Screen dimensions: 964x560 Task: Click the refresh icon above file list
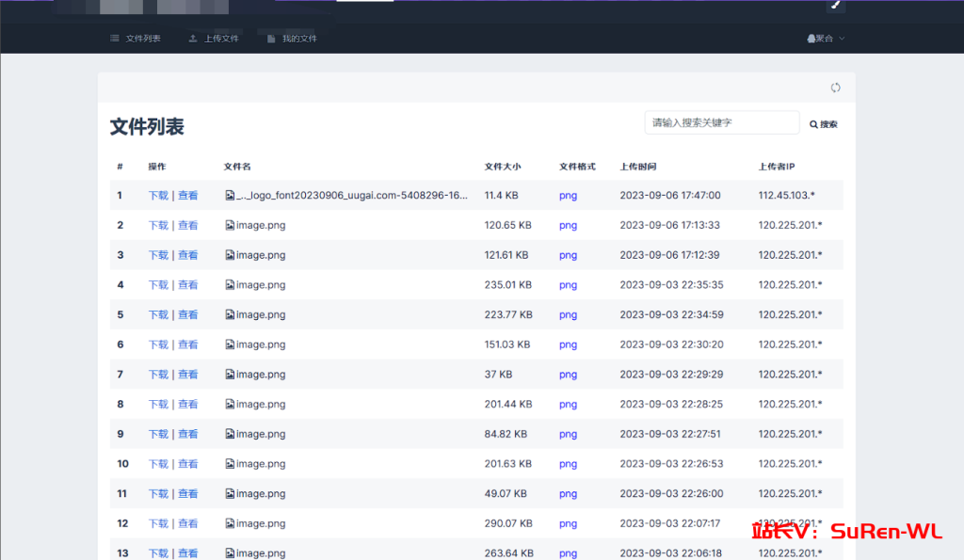click(835, 88)
